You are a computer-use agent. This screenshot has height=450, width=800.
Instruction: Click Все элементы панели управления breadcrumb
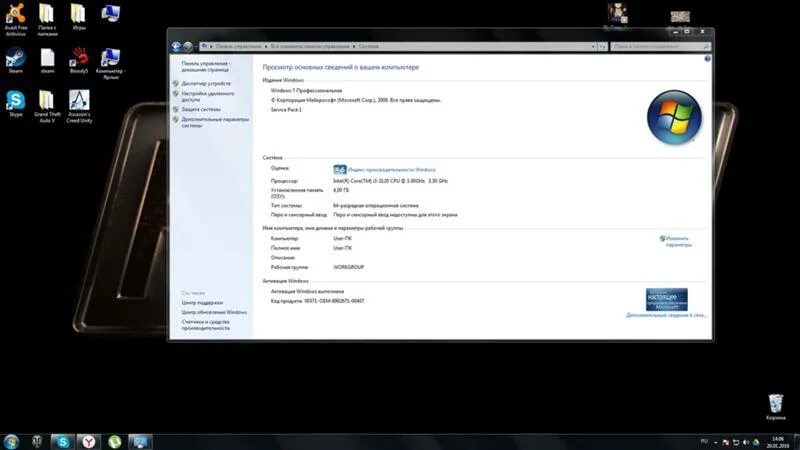[x=310, y=46]
